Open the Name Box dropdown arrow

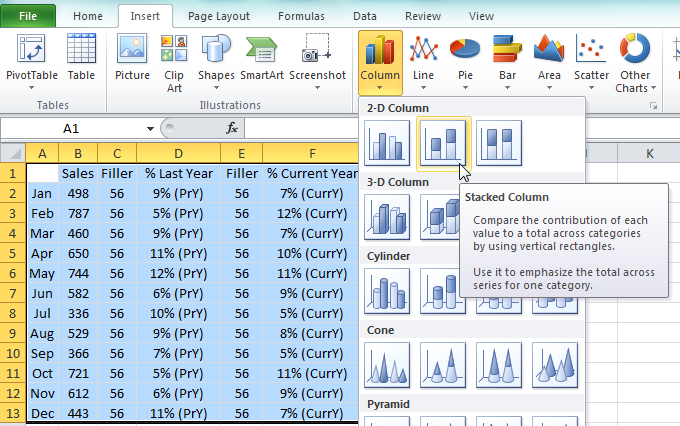click(x=150, y=128)
